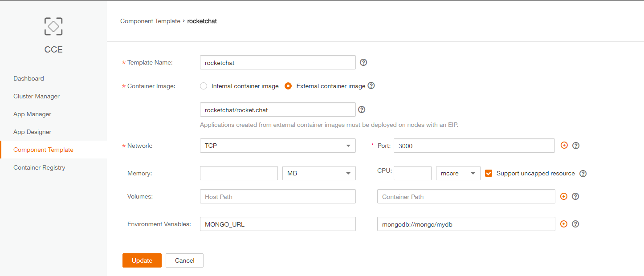The height and width of the screenshot is (276, 644).
Task: Select Component Template in sidebar
Action: (43, 150)
